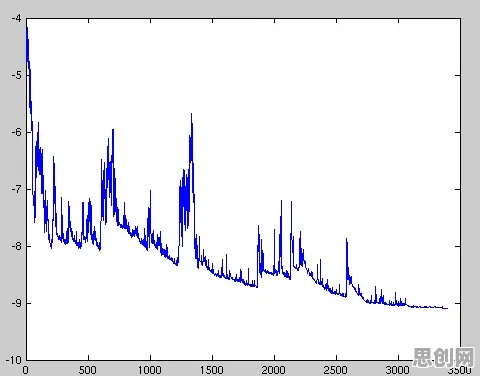This screenshot has height=376, width=480.
Task: Click the x-axis tick label 3000
Action: click(x=397, y=370)
